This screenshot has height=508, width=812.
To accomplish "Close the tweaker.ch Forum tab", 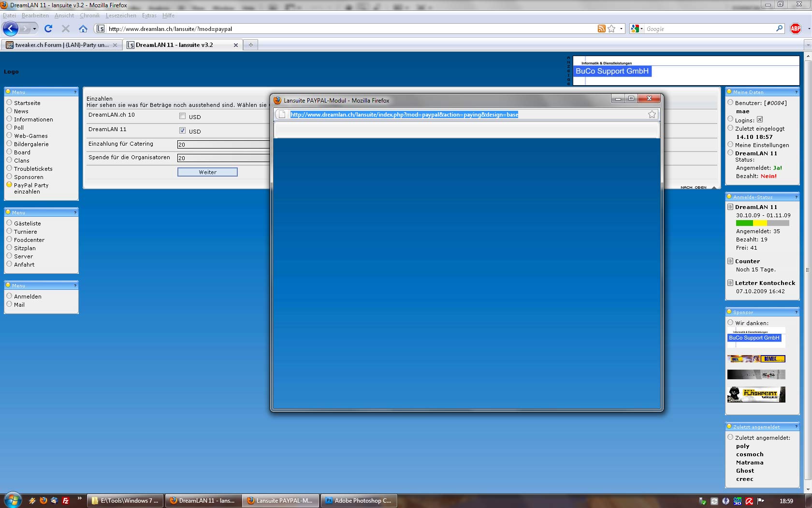I will pyautogui.click(x=115, y=45).
